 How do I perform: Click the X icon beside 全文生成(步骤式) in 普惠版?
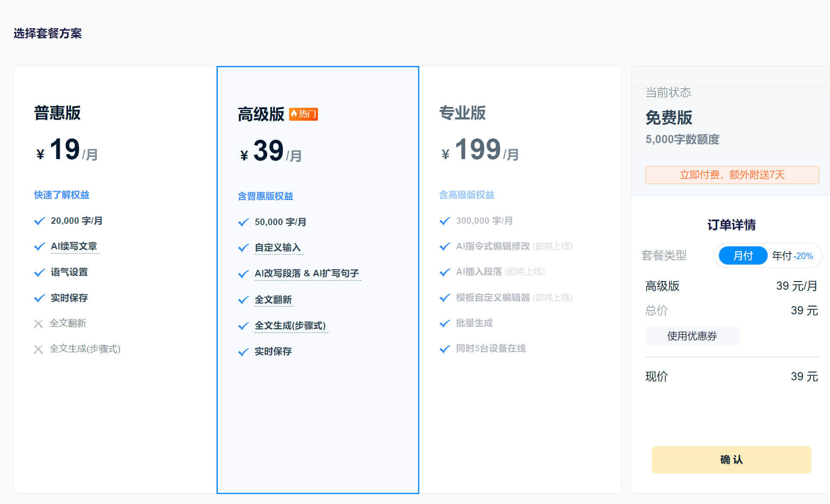tap(38, 349)
